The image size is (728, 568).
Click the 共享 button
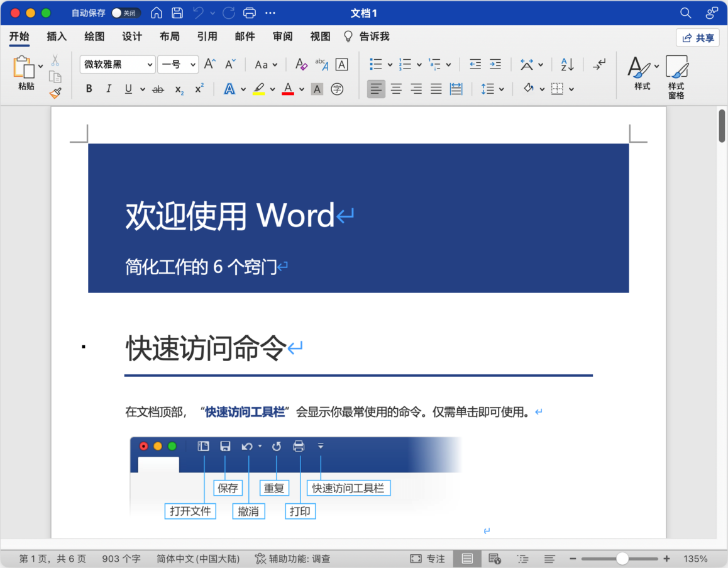click(698, 38)
